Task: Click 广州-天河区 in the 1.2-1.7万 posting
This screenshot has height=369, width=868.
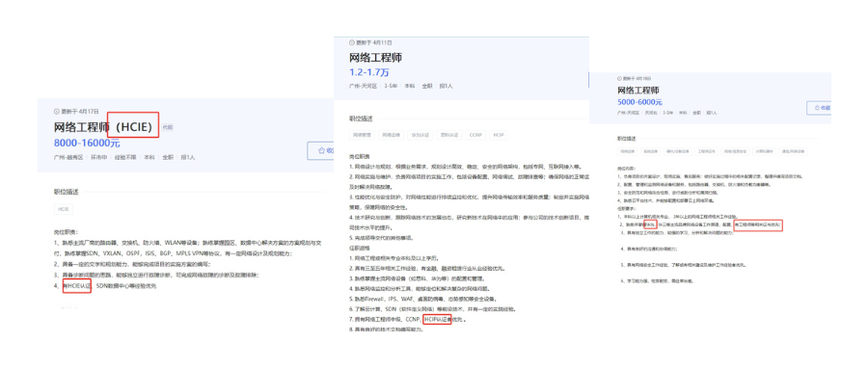Action: click(x=363, y=87)
